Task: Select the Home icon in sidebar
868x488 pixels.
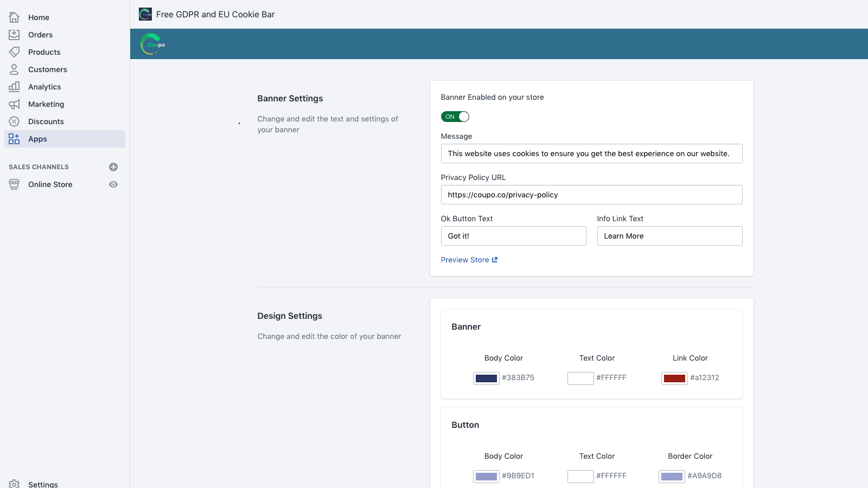Action: 14,17
